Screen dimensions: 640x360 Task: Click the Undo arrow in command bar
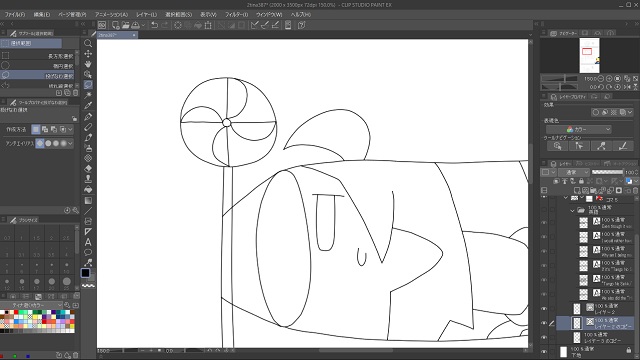(154, 25)
